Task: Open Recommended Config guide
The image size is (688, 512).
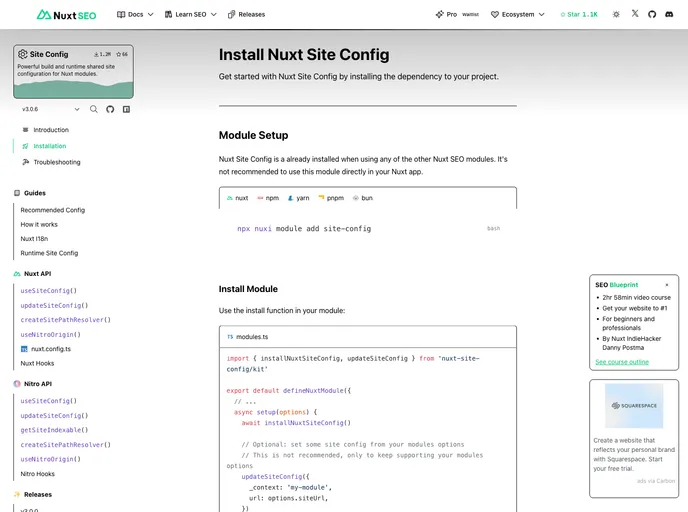Action: point(53,210)
